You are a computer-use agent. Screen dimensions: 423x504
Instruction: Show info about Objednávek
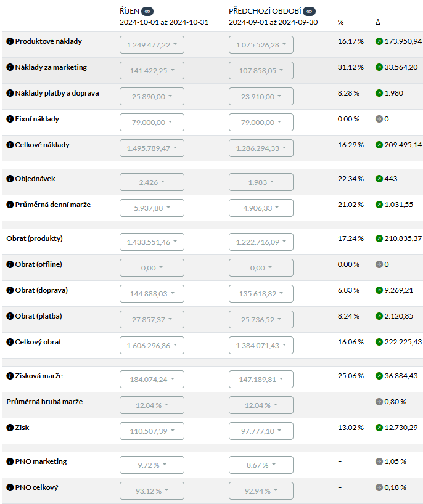10,179
